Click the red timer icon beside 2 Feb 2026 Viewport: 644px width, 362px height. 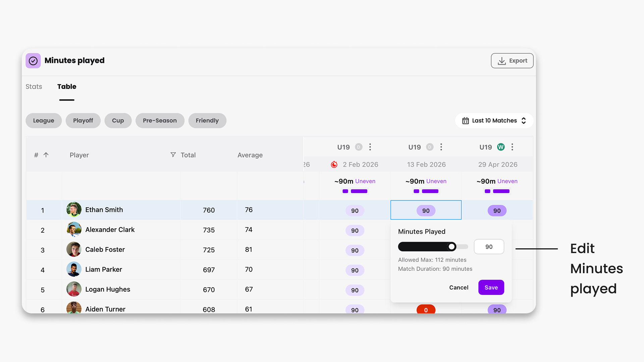coord(334,165)
